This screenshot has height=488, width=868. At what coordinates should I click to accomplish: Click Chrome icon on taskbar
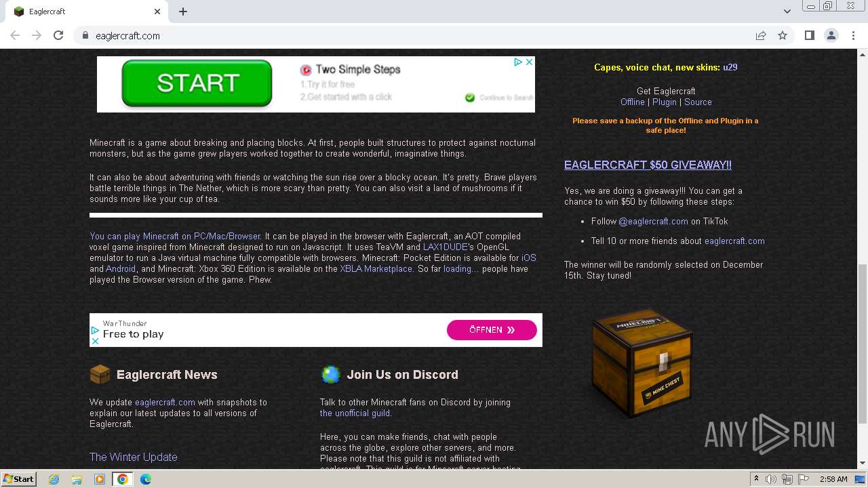[123, 479]
